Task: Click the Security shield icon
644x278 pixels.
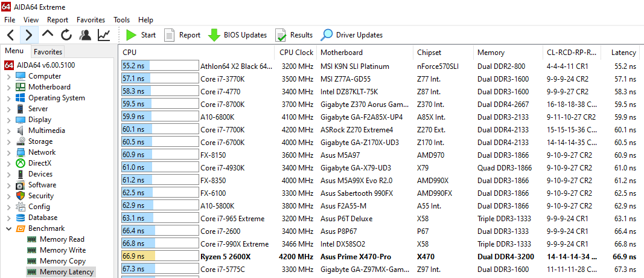Action: tap(21, 196)
